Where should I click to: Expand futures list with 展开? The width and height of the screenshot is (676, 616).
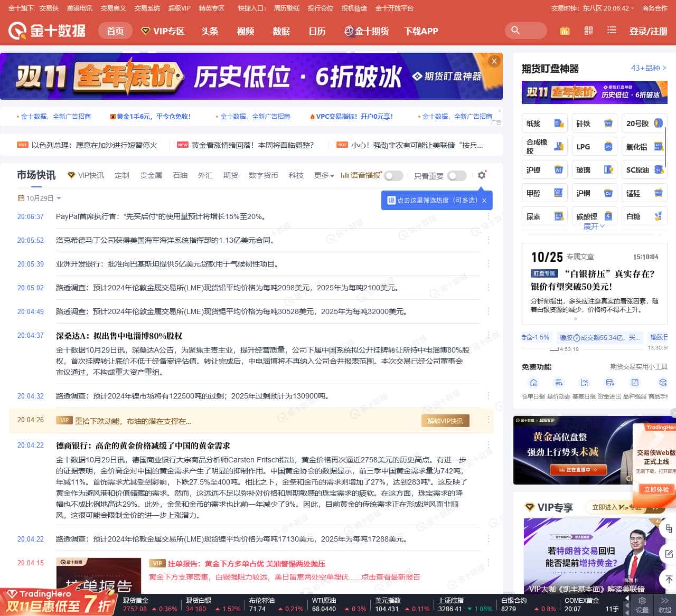click(x=594, y=226)
